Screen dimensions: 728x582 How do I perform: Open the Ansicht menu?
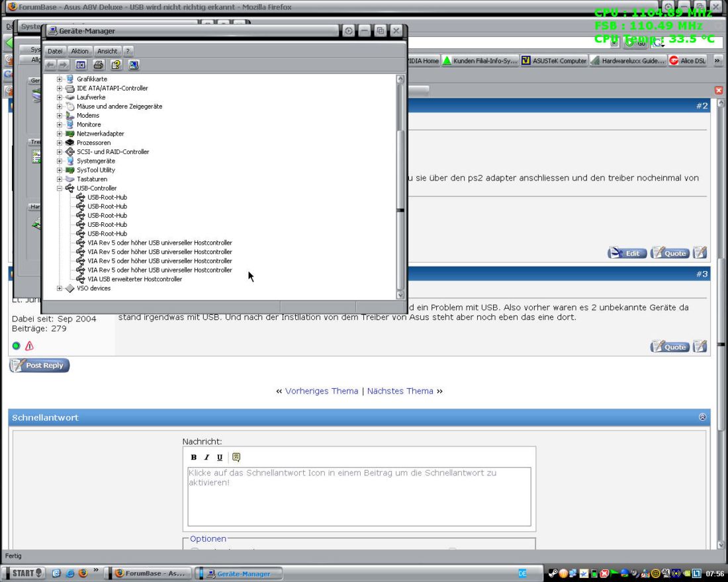107,51
